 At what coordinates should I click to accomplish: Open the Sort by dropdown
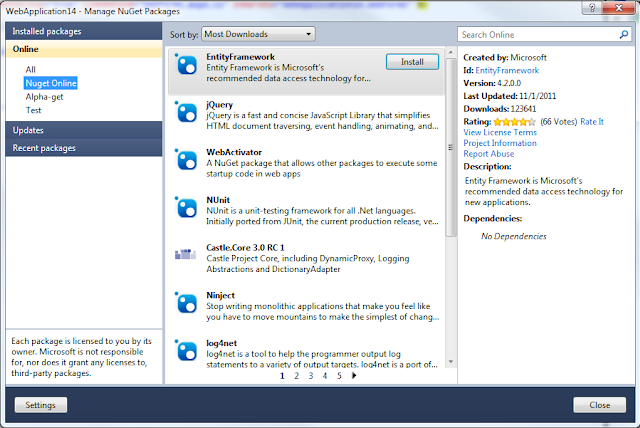click(x=258, y=34)
